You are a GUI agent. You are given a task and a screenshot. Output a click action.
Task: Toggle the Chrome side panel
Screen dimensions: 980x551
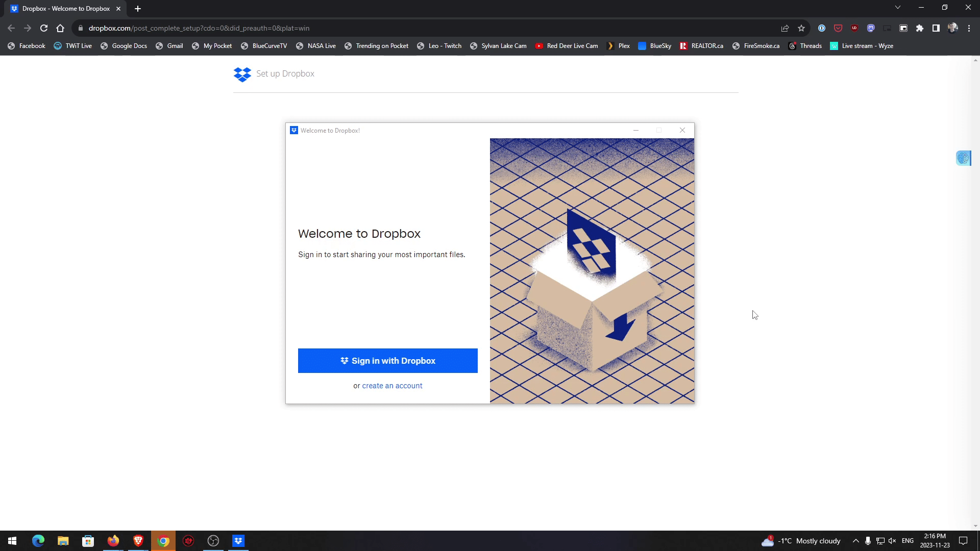(x=936, y=28)
